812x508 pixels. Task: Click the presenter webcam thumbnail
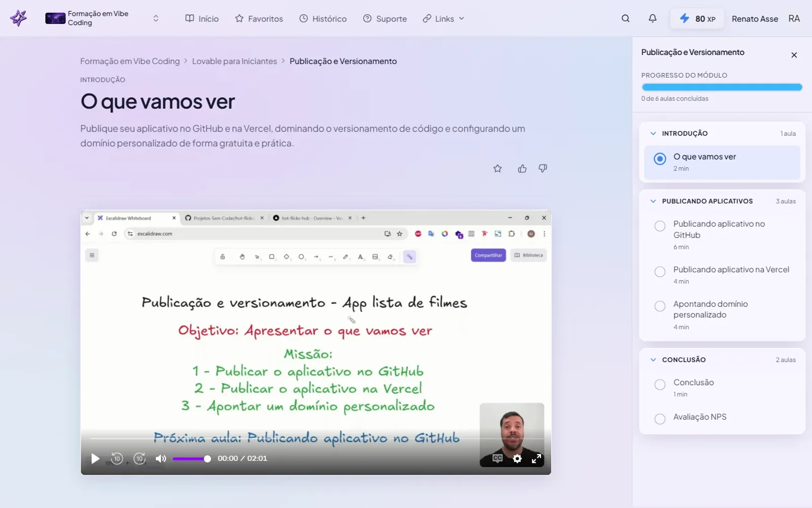tap(512, 435)
